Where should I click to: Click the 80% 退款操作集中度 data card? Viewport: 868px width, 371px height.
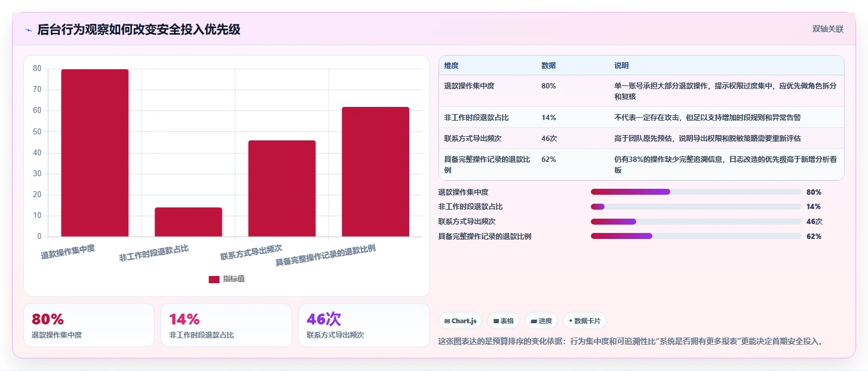(89, 325)
